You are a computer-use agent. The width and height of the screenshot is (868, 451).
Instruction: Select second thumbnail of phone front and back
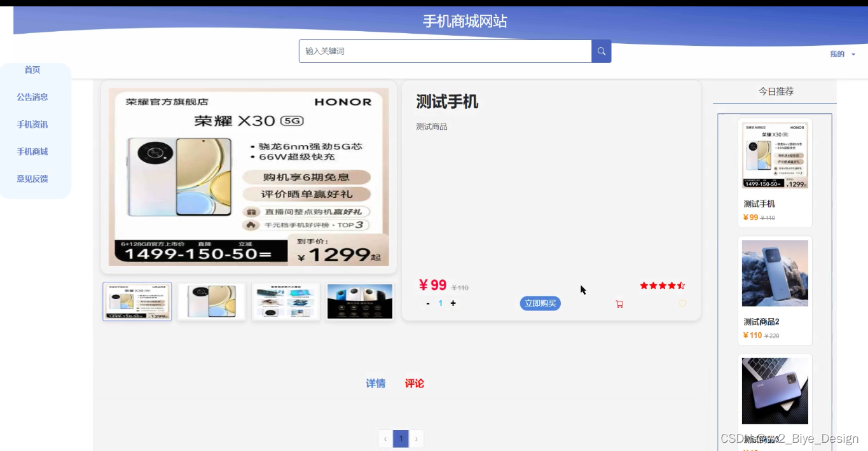[x=212, y=302]
